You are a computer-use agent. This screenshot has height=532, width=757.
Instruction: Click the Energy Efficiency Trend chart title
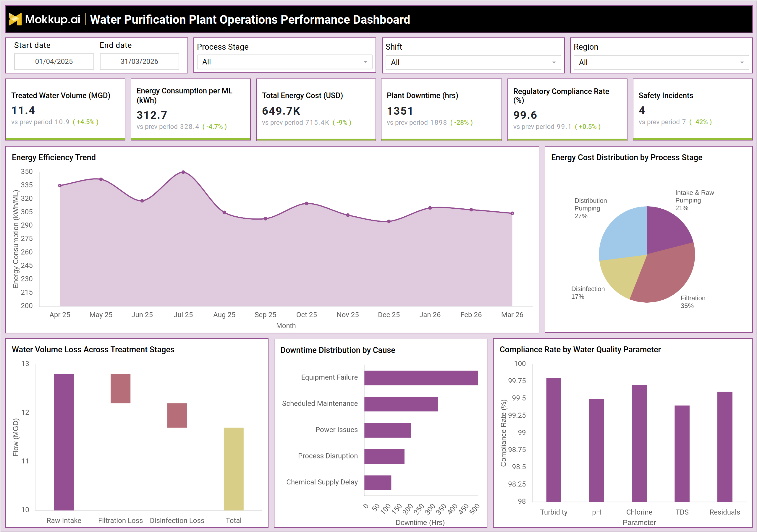coord(54,157)
